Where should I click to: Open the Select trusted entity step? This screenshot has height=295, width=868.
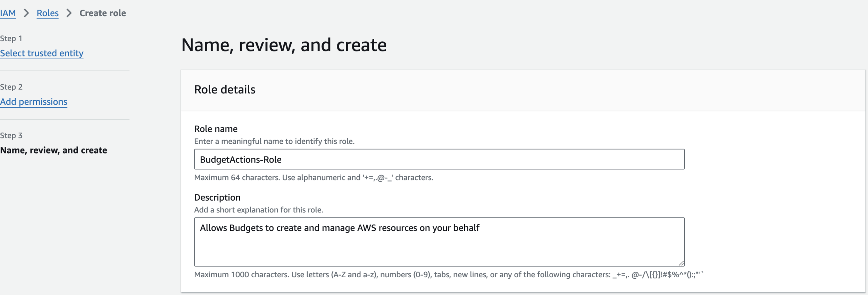click(x=42, y=53)
